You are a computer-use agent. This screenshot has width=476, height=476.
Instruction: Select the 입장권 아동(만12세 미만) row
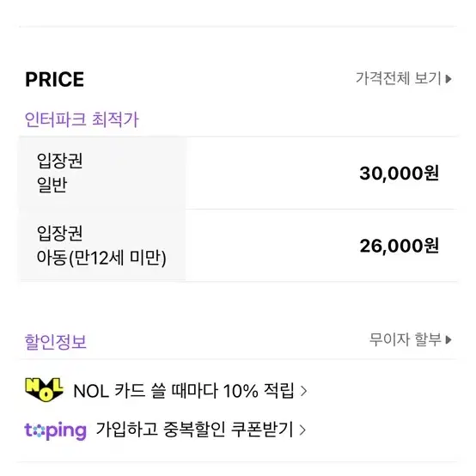point(238,245)
